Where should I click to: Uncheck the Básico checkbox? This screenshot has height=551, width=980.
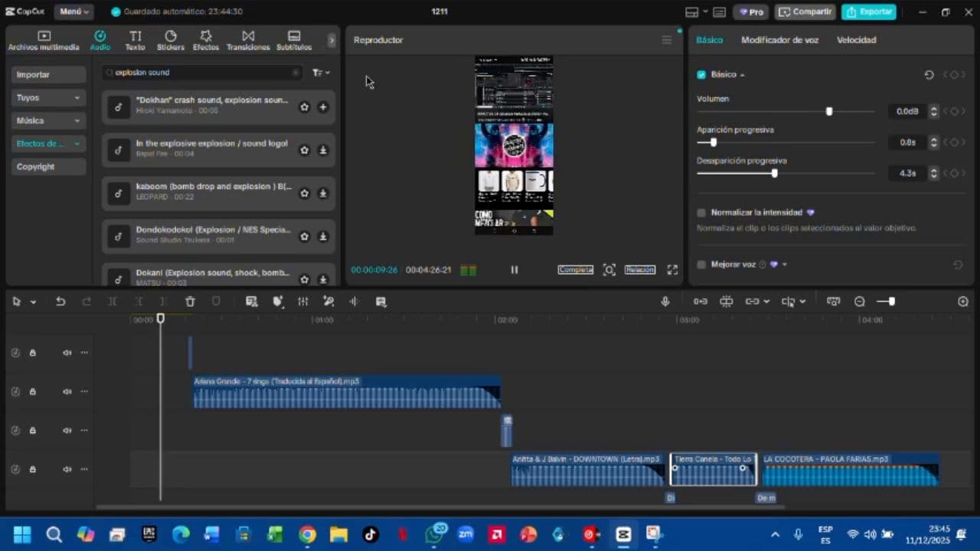tap(701, 75)
